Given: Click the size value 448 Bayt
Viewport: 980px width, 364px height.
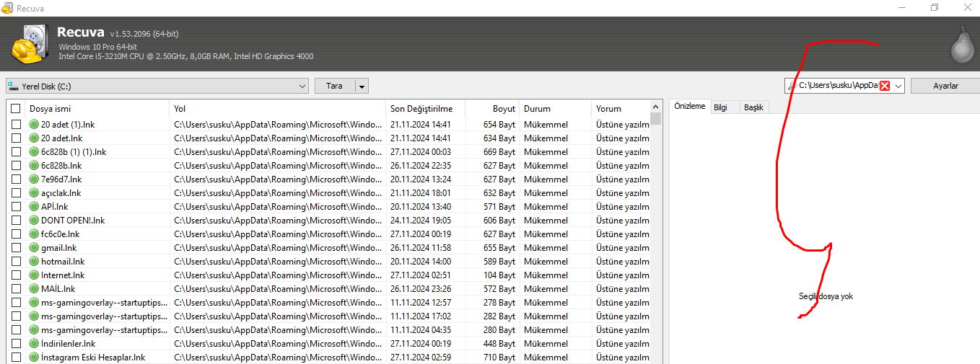Looking at the screenshot, I should (x=499, y=344).
